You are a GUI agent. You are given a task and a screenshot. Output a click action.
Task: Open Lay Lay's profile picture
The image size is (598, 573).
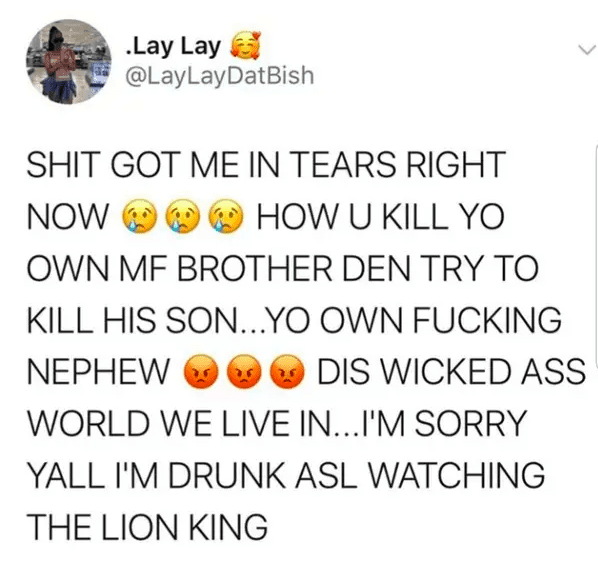pos(68,61)
